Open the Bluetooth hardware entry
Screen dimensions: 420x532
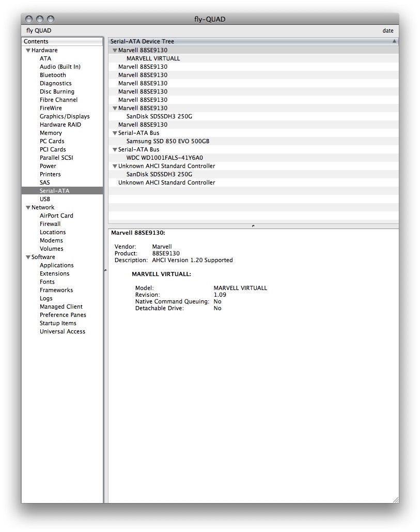pyautogui.click(x=53, y=75)
